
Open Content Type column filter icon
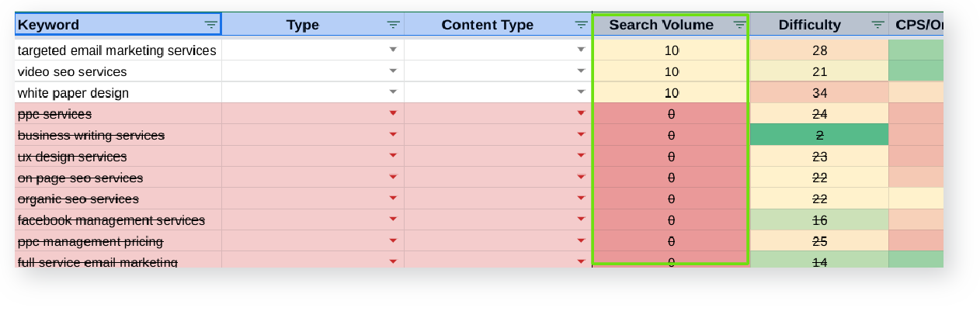point(581,25)
